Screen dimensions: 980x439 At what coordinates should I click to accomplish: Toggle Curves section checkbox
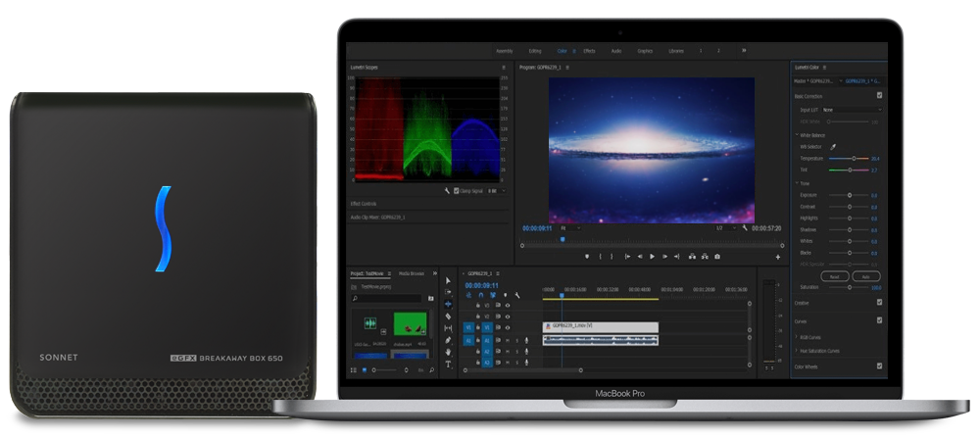click(879, 319)
